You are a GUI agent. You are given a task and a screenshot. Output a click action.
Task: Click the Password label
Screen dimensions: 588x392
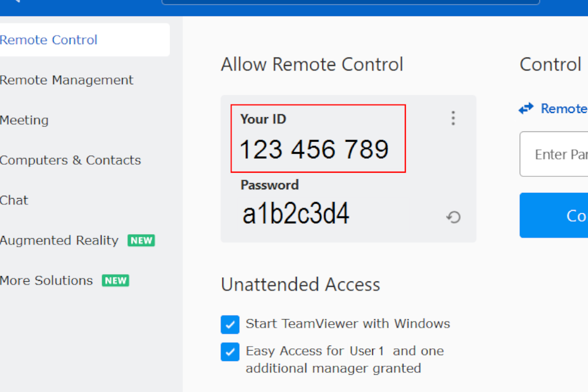[x=270, y=185]
